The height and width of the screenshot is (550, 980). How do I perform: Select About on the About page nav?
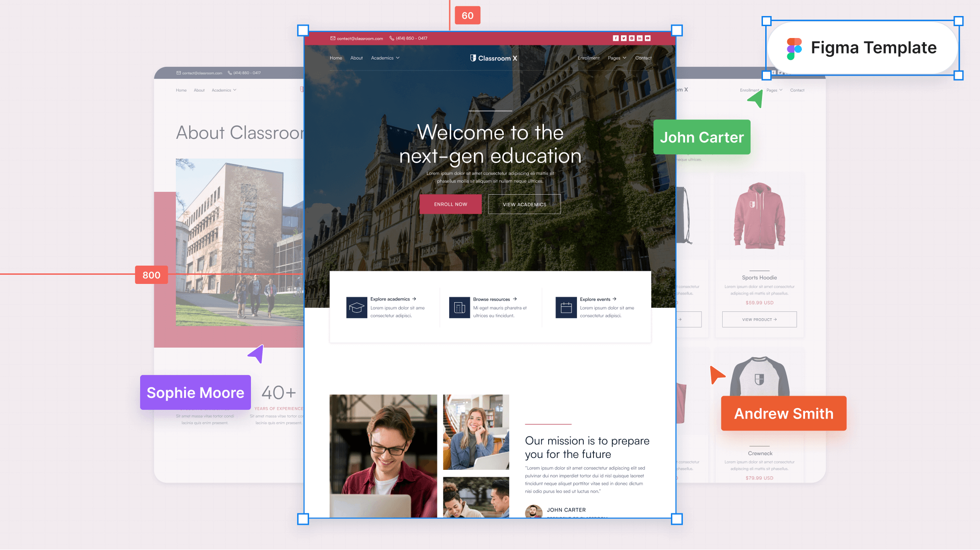[199, 90]
